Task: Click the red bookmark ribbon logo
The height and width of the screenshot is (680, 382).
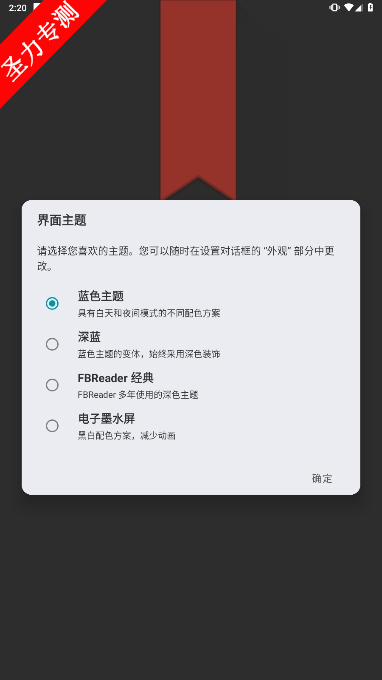Action: pos(198,100)
